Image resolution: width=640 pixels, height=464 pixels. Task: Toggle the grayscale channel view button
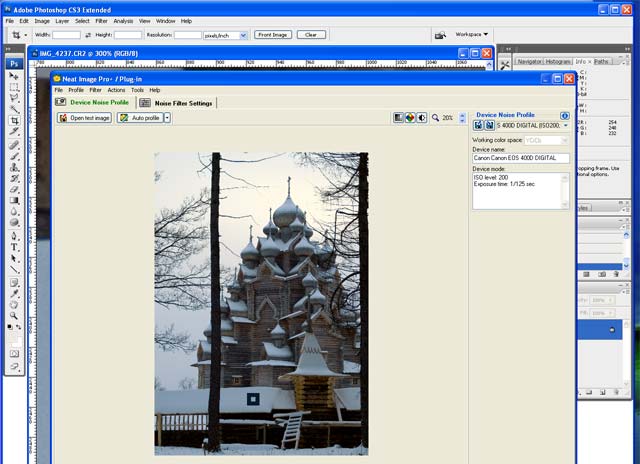point(399,117)
